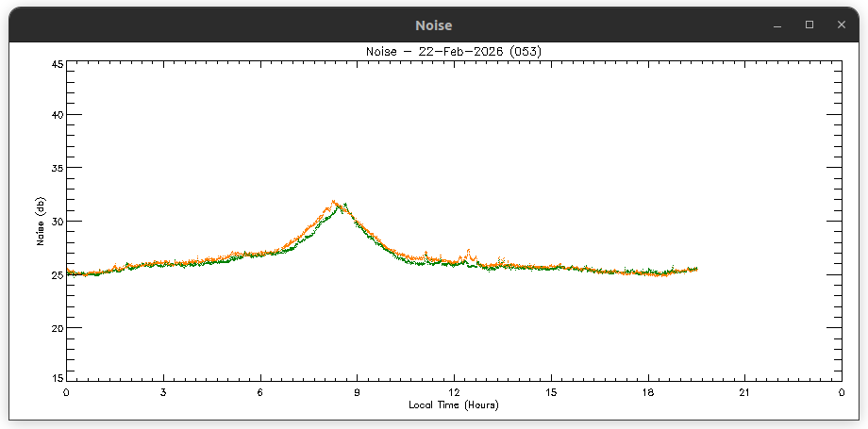
Task: Click the peak of the orange noise curve
Action: (334, 201)
